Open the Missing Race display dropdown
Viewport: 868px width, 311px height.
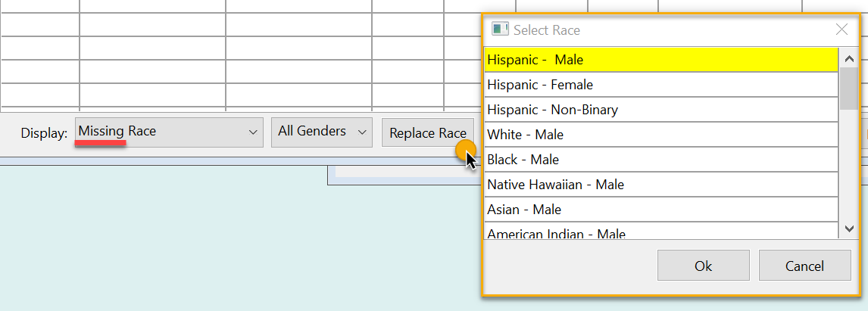click(168, 132)
